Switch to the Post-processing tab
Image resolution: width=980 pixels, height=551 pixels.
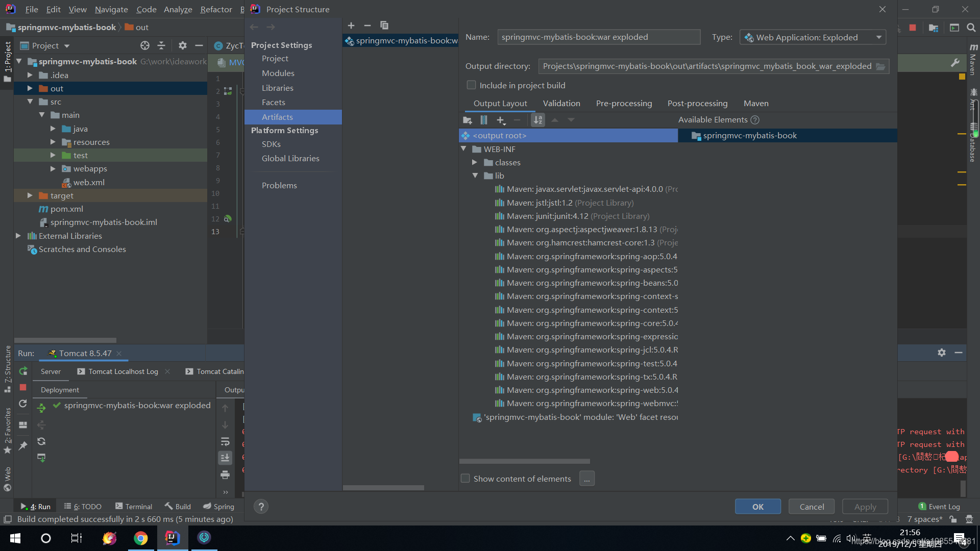click(697, 104)
